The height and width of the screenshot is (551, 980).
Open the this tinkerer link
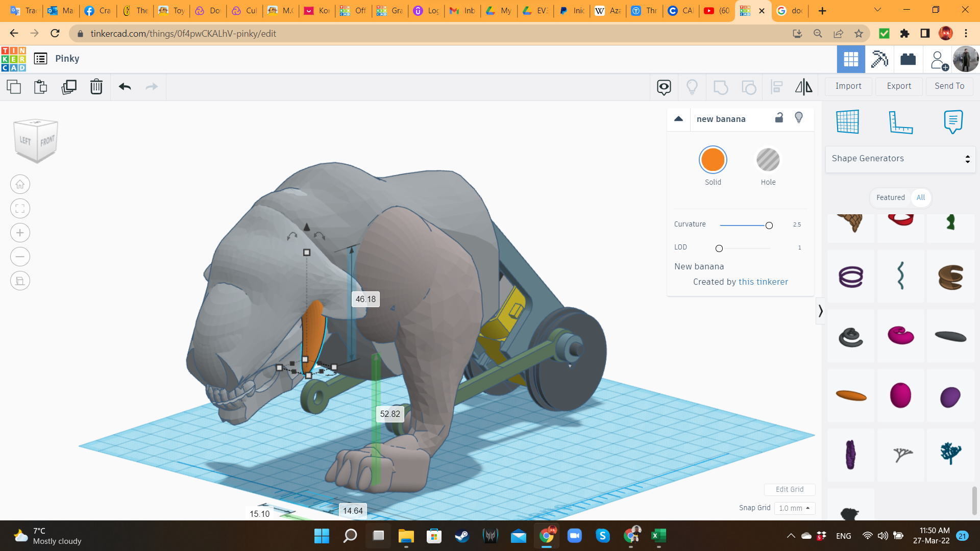[x=763, y=282]
